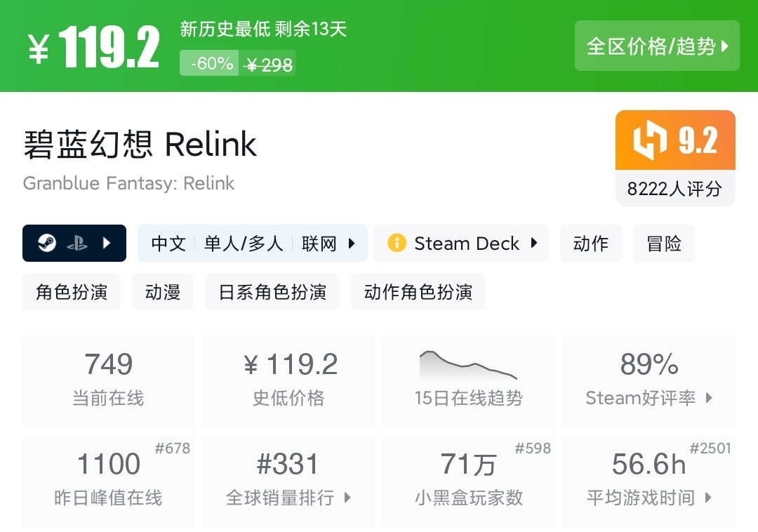Select the 角色扮演 tag
This screenshot has width=758, height=532.
pos(72,292)
